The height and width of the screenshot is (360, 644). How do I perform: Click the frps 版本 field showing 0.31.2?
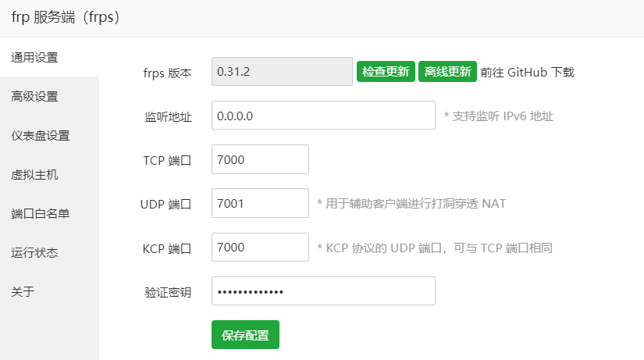(x=282, y=72)
